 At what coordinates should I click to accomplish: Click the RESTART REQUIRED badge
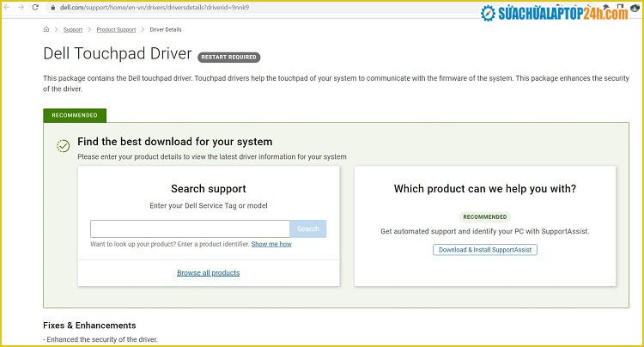point(228,58)
